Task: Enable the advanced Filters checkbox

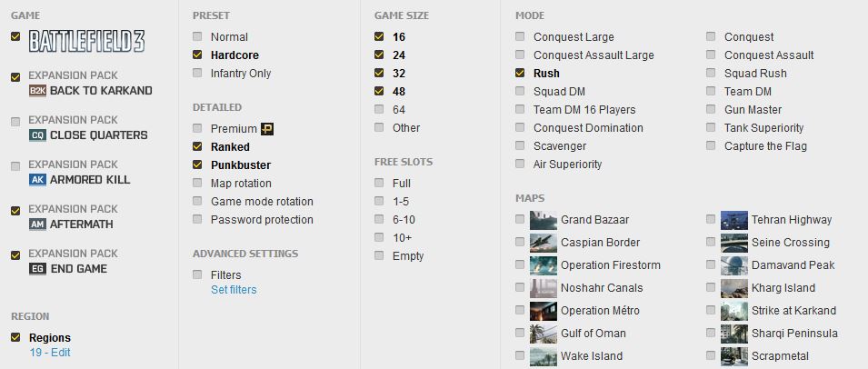Action: point(197,274)
